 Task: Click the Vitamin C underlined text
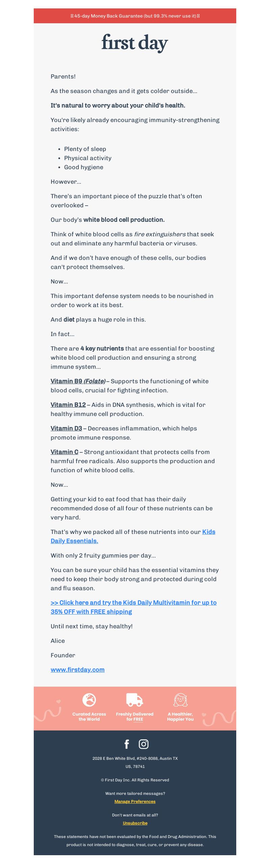(64, 452)
